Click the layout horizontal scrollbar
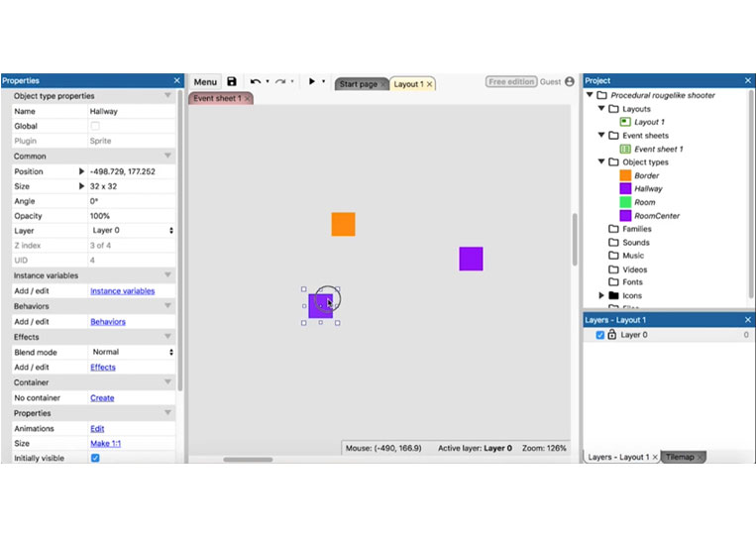The height and width of the screenshot is (536, 756). pos(248,460)
